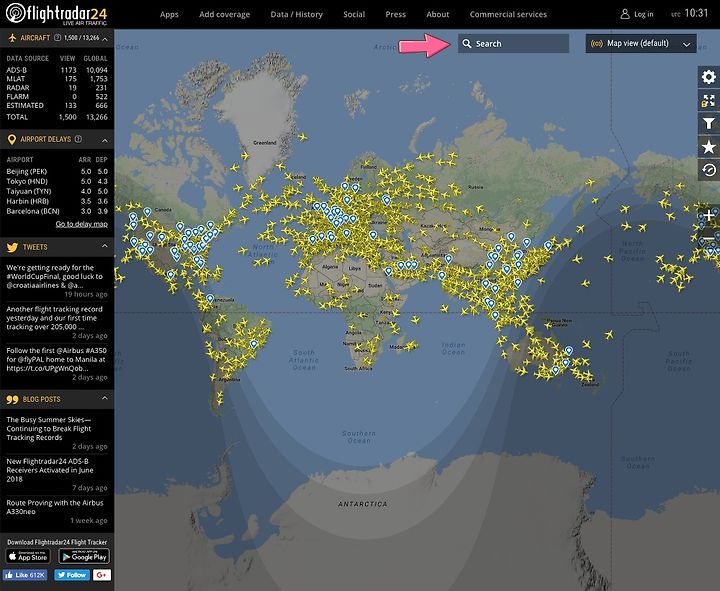
Task: Click the Airport Delays pin icon
Action: [x=12, y=140]
